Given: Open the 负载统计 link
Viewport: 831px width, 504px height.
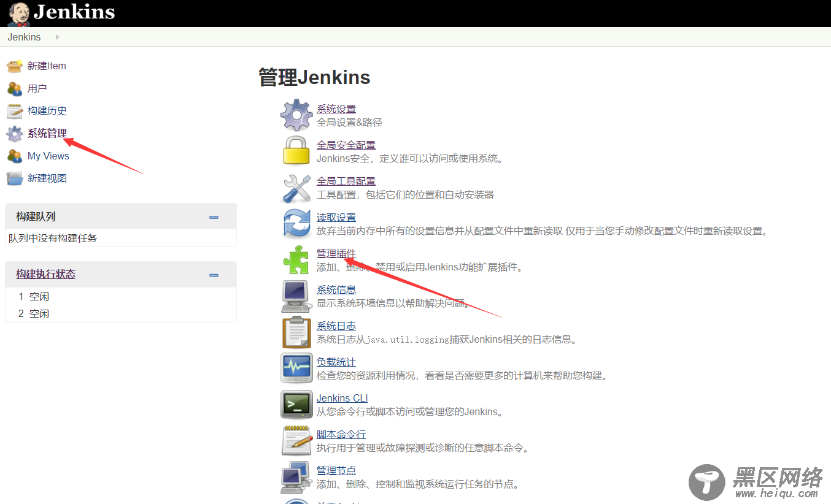Looking at the screenshot, I should point(336,362).
